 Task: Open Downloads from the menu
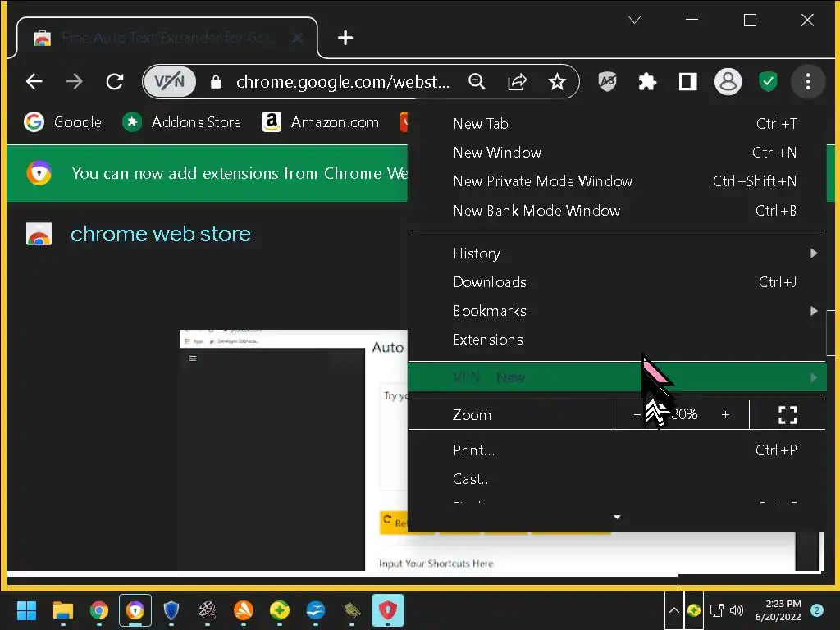[617, 282]
